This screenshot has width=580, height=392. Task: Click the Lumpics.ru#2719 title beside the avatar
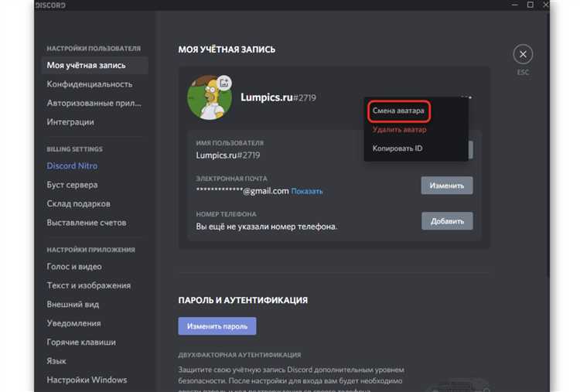pyautogui.click(x=278, y=97)
